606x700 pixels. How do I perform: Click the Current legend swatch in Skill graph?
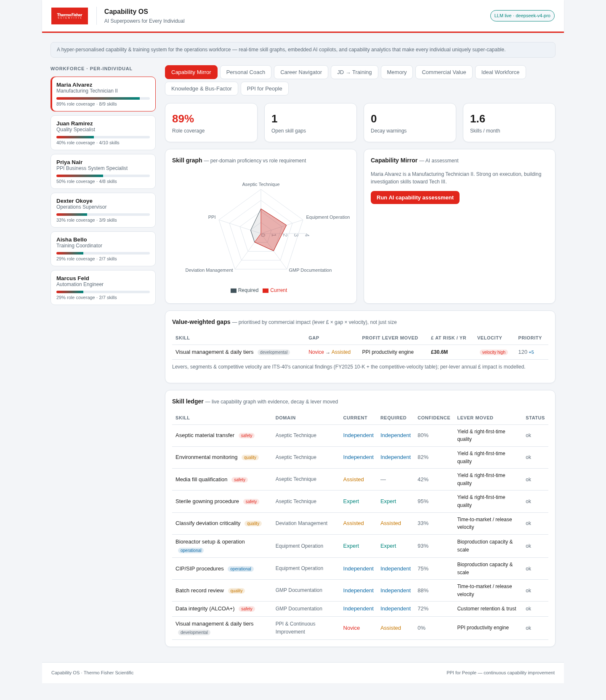266,291
